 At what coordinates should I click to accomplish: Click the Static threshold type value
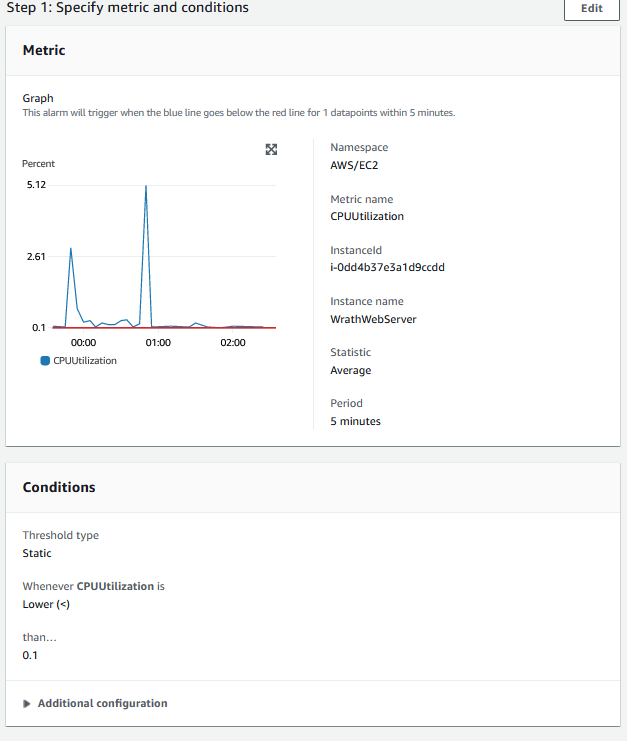(x=37, y=553)
